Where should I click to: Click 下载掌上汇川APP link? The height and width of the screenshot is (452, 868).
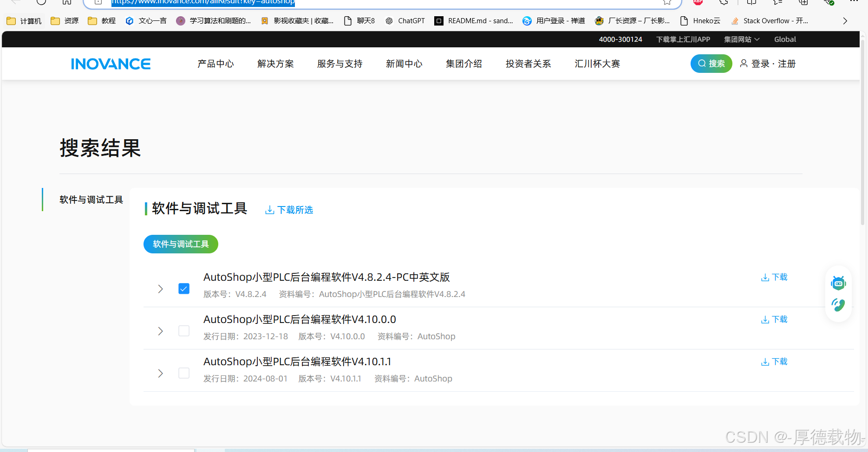(x=683, y=39)
